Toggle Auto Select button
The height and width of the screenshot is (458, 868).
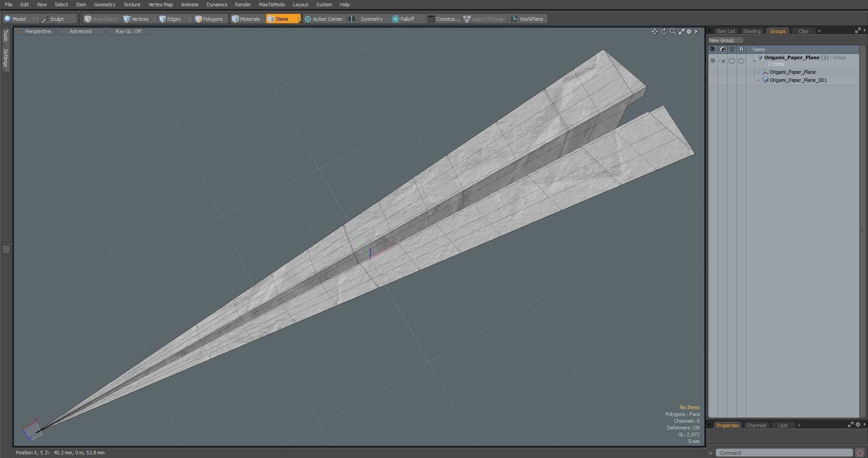click(x=101, y=19)
